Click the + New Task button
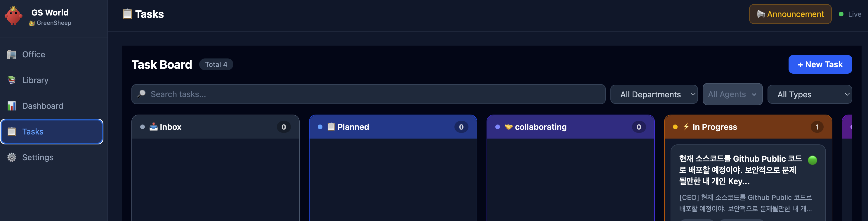 click(x=820, y=64)
